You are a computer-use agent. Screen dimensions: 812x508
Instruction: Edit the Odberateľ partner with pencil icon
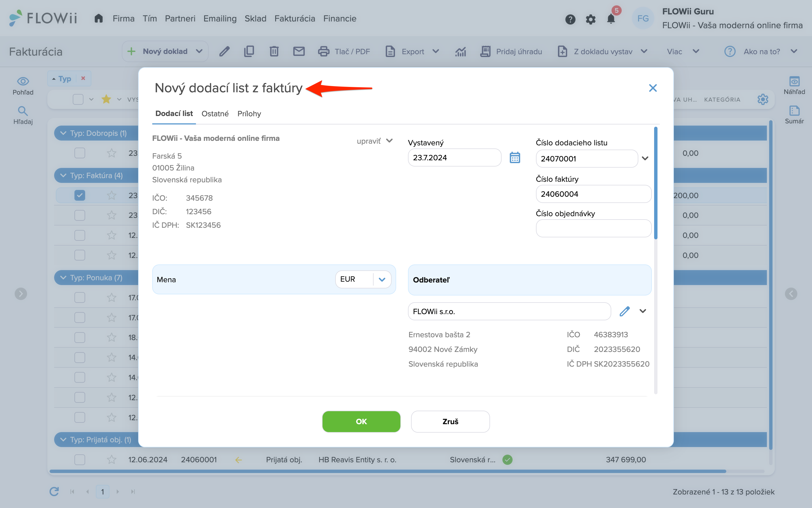click(x=625, y=311)
